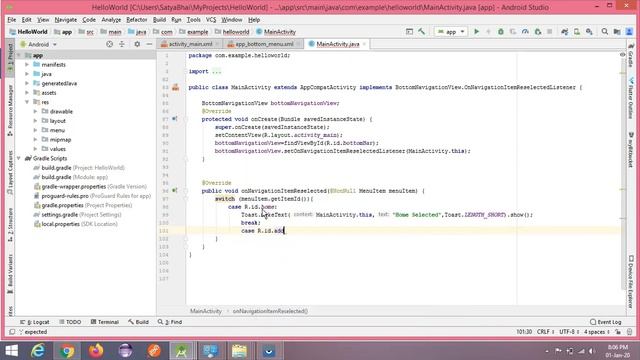Collapse the res folder
Screen dimensions: 640x360
27,102
